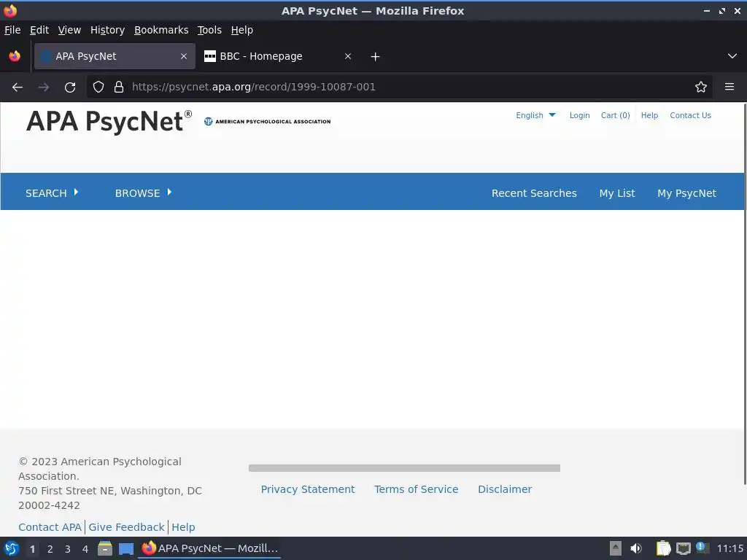
Task: Open the Help menu in the menu bar
Action: 242,30
